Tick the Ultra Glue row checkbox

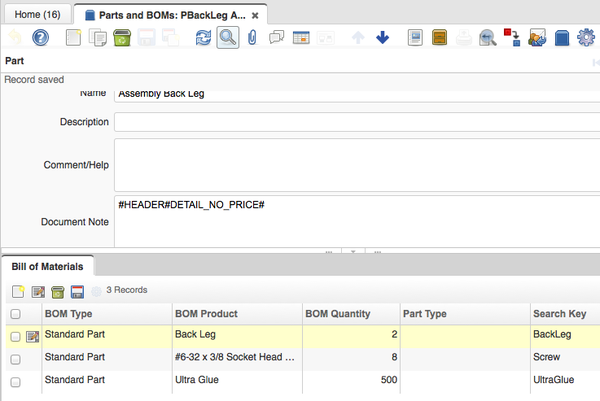click(15, 382)
